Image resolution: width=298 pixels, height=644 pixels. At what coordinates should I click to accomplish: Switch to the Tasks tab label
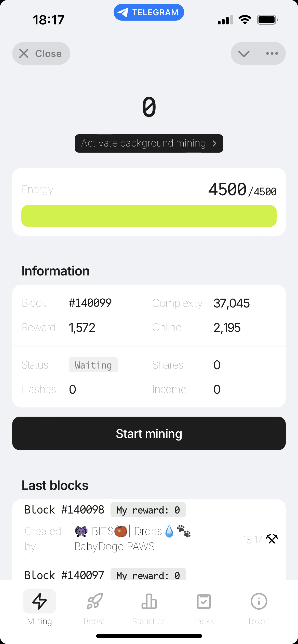click(x=204, y=621)
